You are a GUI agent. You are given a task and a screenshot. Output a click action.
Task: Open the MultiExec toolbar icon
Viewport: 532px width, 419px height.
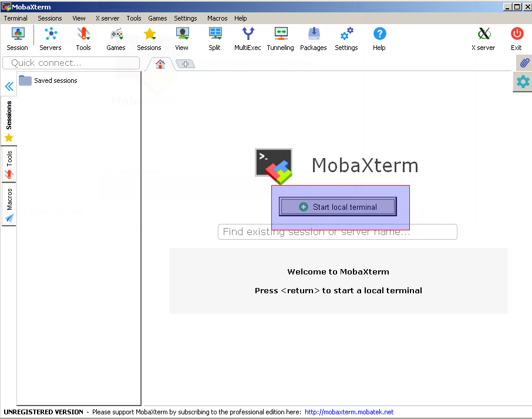point(248,39)
